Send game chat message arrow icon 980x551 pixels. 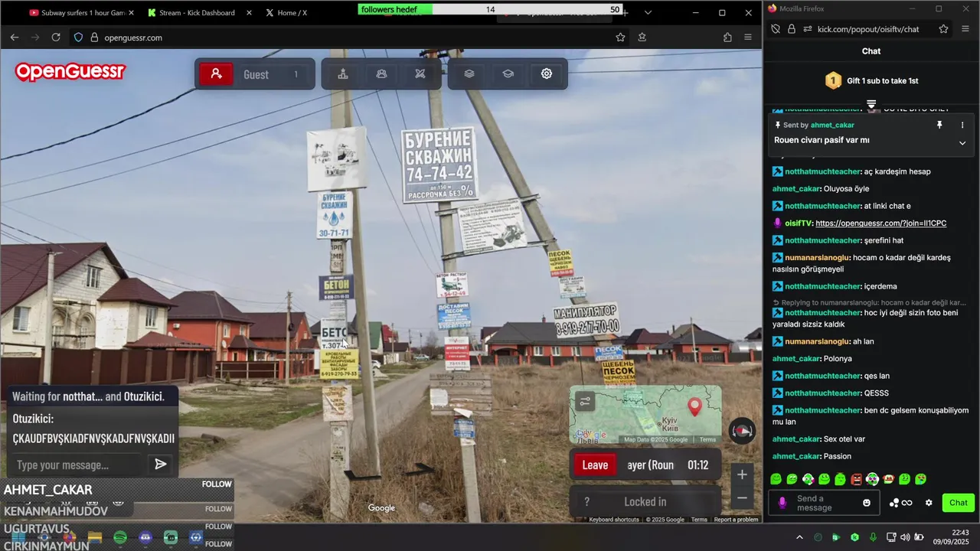pyautogui.click(x=160, y=465)
